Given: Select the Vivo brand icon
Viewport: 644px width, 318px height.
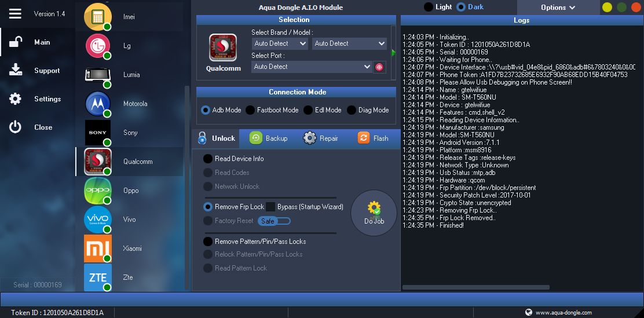Looking at the screenshot, I should tap(98, 220).
